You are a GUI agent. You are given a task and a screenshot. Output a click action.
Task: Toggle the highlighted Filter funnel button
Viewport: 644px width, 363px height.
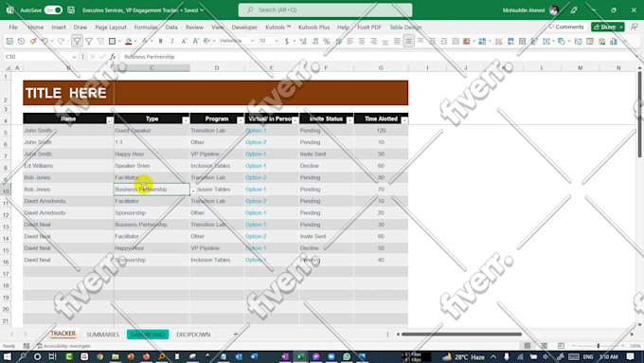coord(77,41)
